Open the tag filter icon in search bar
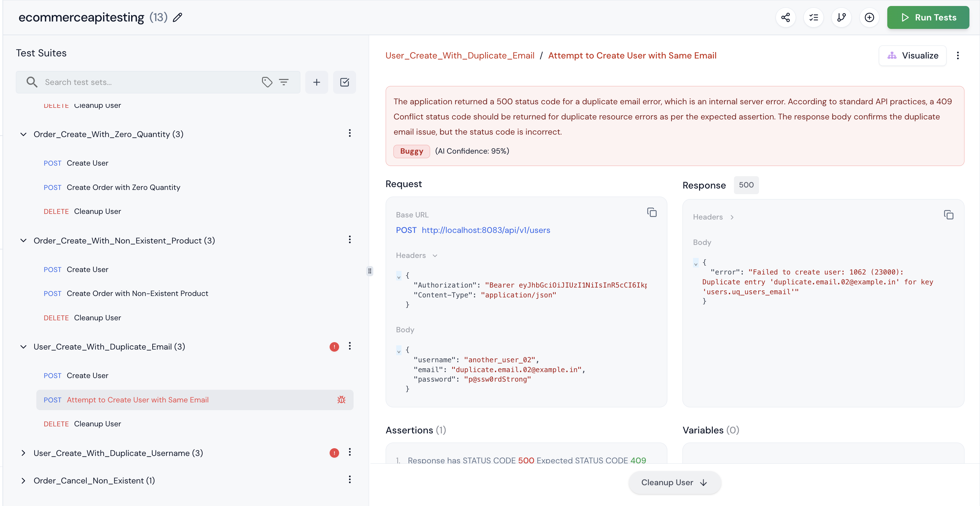This screenshot has width=980, height=506. 267,82
